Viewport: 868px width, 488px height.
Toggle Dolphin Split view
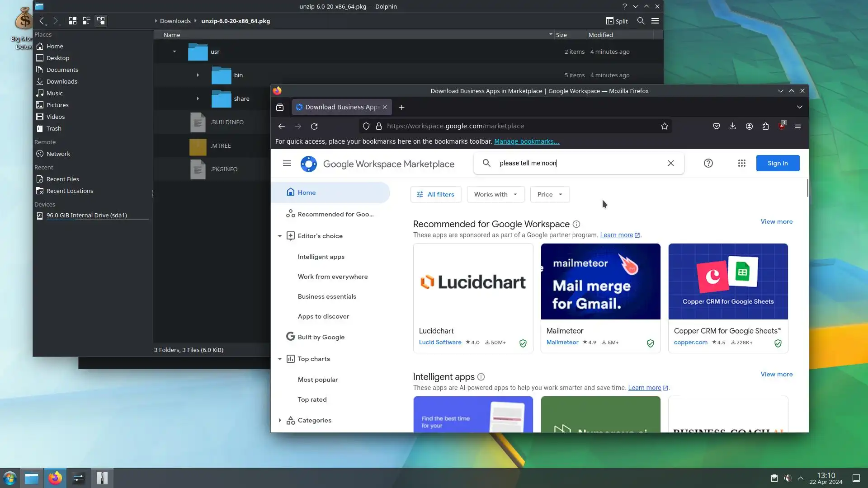(617, 21)
